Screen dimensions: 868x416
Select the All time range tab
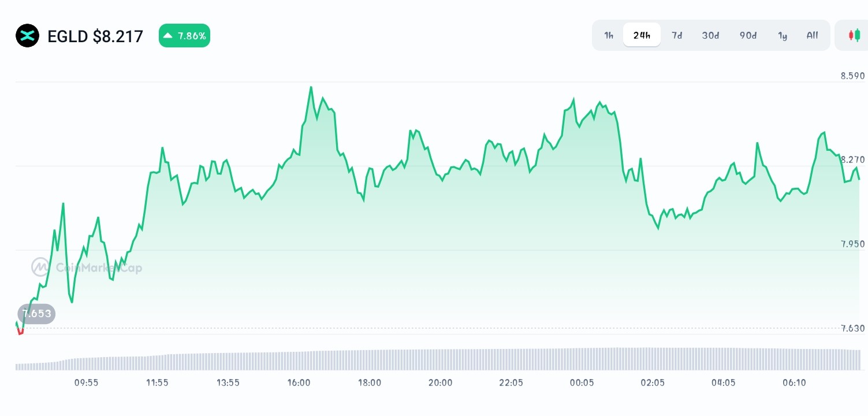812,35
